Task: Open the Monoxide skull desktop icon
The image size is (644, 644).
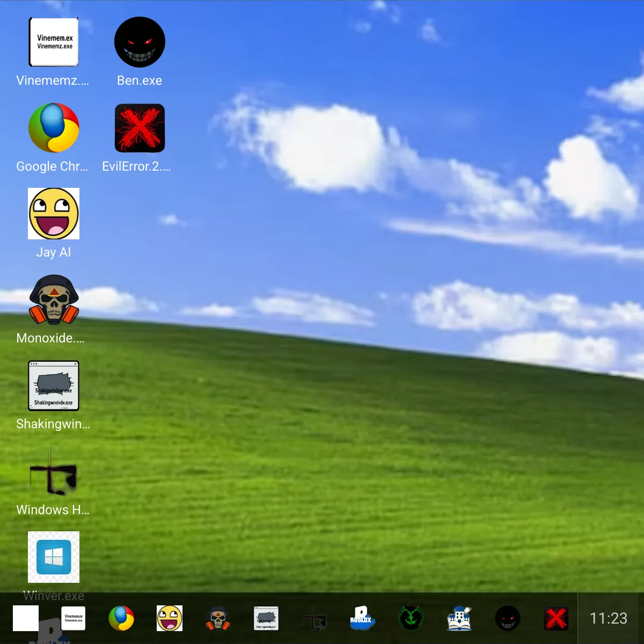Action: [54, 299]
